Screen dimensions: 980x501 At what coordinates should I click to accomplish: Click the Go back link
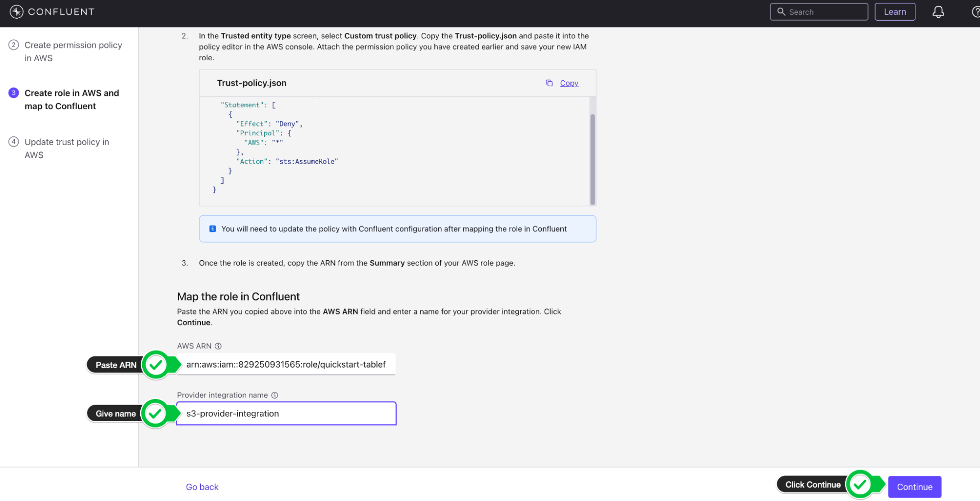click(202, 487)
